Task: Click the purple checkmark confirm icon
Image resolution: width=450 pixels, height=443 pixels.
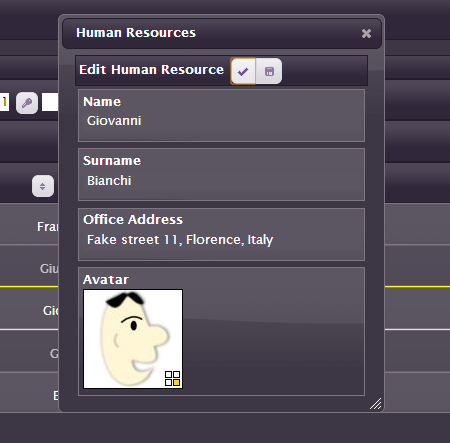Action: 243,71
